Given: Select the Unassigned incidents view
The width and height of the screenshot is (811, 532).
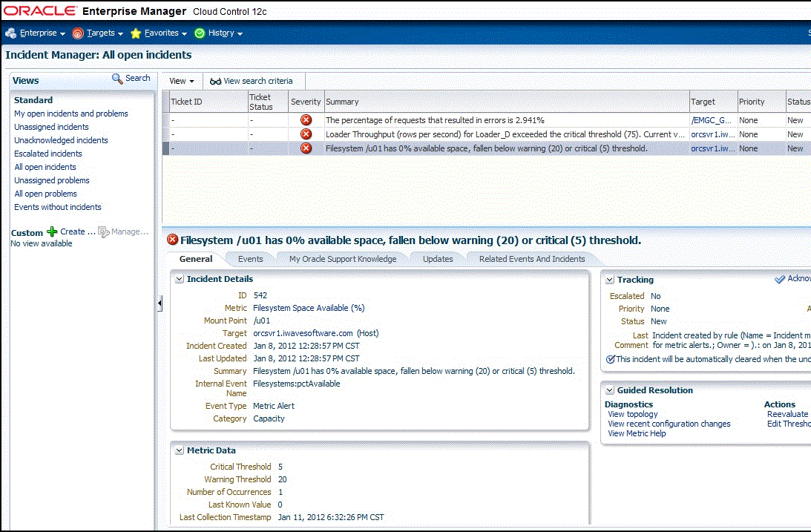Looking at the screenshot, I should pos(51,127).
